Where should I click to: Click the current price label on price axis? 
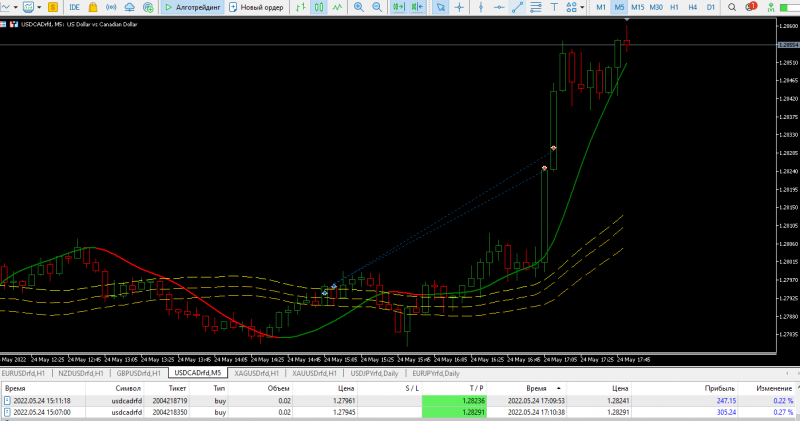pyautogui.click(x=788, y=45)
